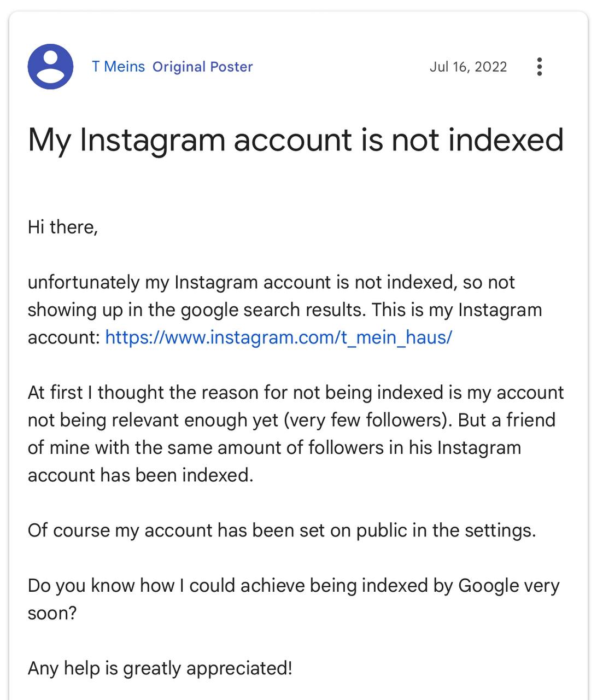Click the "Any help is greatly appreciated!" line

click(x=160, y=668)
